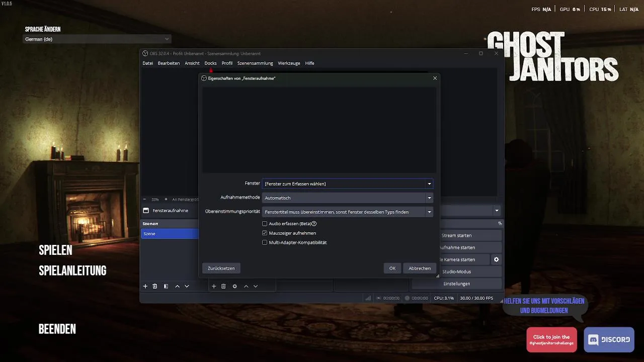Image resolution: width=644 pixels, height=362 pixels.
Task: Remove the source using the sources trash icon
Action: click(x=224, y=286)
